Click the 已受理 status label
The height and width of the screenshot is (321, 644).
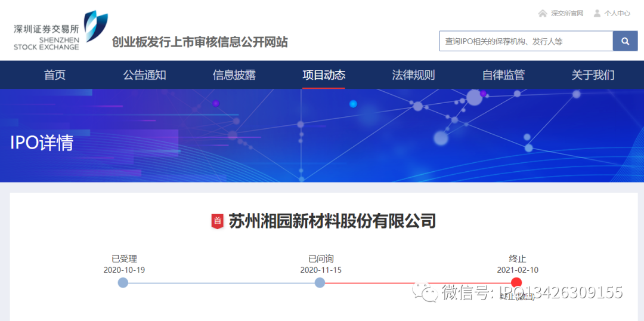[124, 259]
